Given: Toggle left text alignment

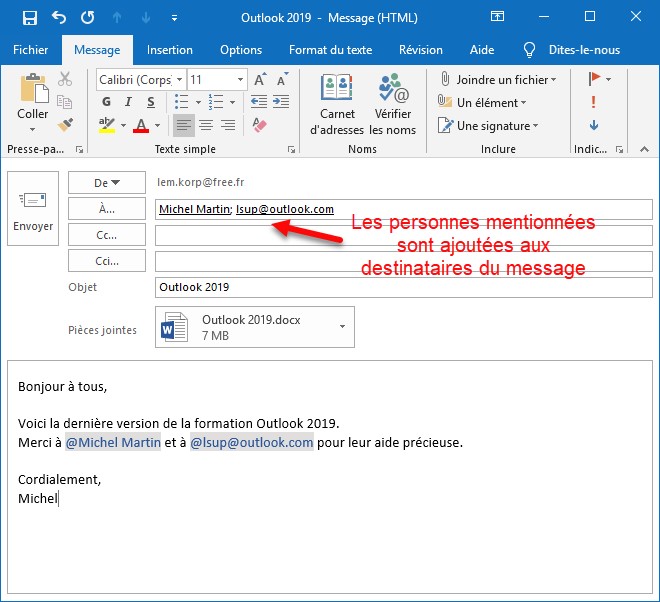Looking at the screenshot, I should (x=183, y=125).
